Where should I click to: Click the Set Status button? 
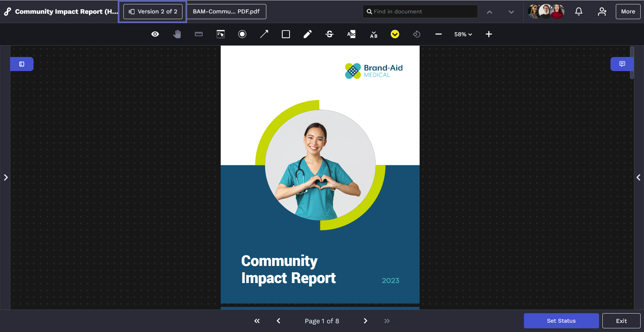(561, 321)
